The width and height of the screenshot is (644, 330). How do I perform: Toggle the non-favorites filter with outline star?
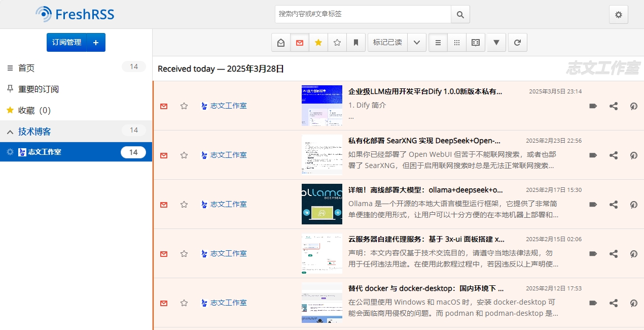point(337,43)
